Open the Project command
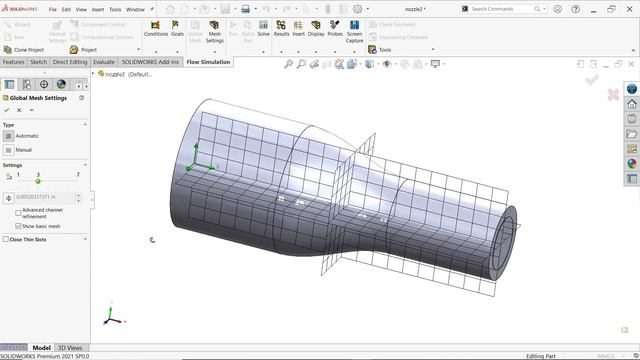This screenshot has width=640, height=360. (83, 50)
